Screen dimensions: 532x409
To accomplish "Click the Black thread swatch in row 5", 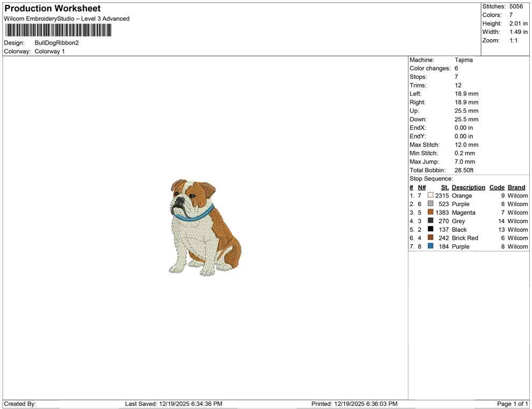I will 430,229.
